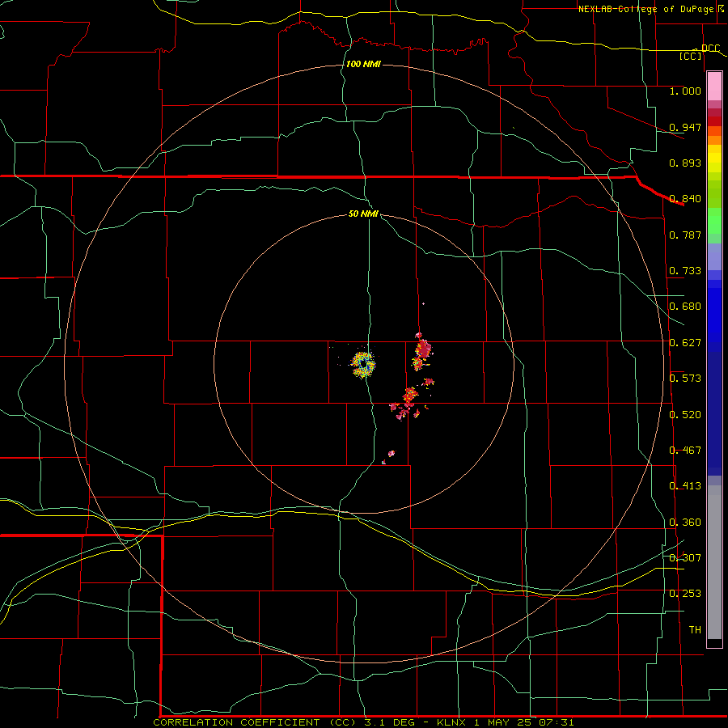Select the 0.360 scale value
728x728 pixels.
click(x=685, y=522)
